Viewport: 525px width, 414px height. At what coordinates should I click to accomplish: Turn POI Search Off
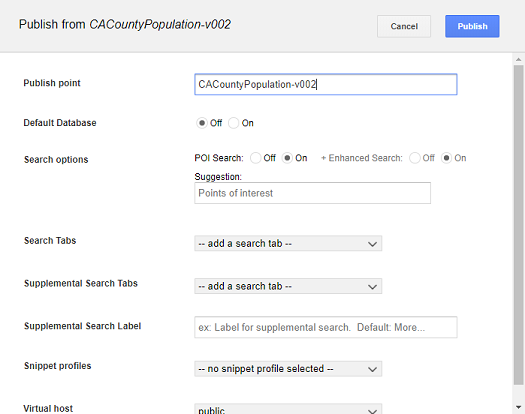coord(255,158)
